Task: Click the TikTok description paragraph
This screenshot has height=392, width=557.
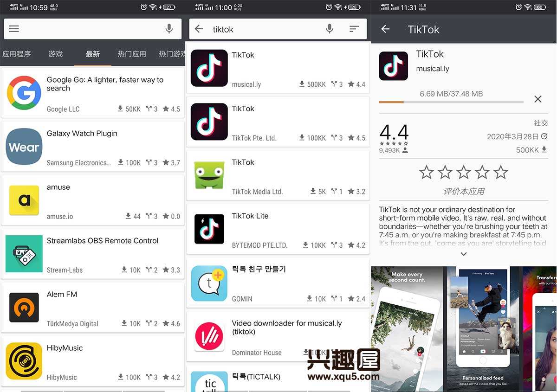Action: 463,226
